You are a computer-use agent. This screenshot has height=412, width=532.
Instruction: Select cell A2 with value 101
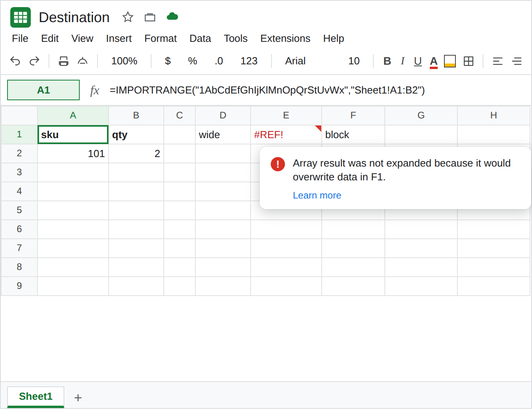pyautogui.click(x=73, y=154)
